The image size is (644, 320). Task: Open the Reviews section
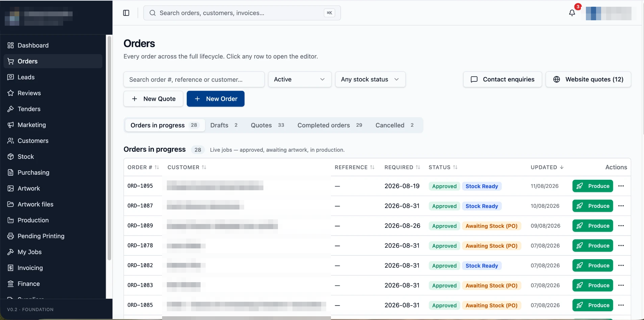pyautogui.click(x=53, y=93)
